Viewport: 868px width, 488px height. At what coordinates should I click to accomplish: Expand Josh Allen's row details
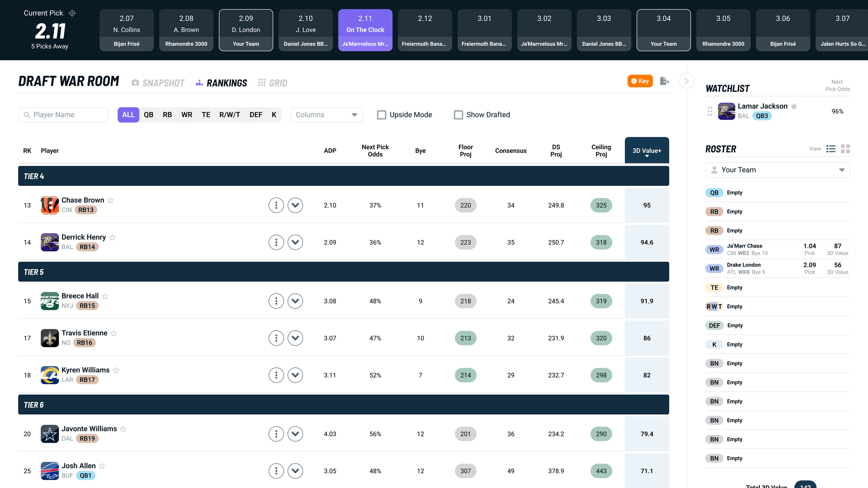(x=295, y=471)
